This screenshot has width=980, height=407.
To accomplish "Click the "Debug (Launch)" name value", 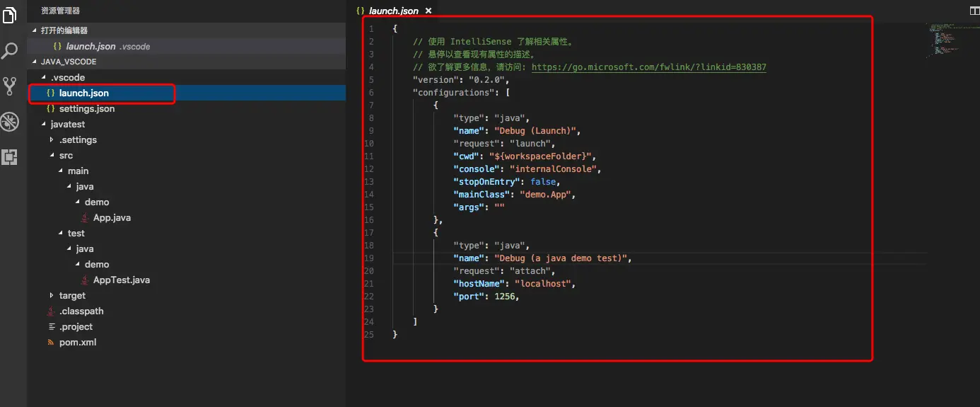I will [537, 131].
